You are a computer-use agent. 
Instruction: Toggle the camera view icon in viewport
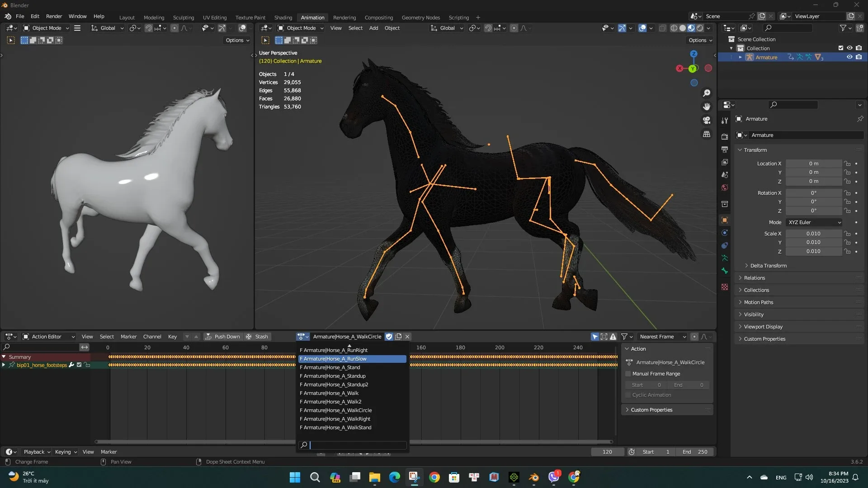pyautogui.click(x=706, y=120)
